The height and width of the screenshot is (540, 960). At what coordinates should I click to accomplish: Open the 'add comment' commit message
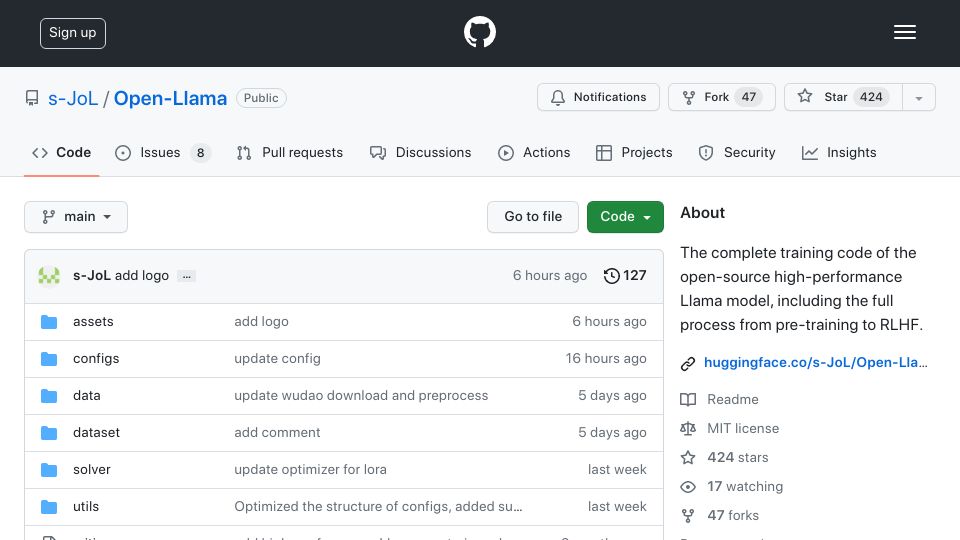[x=277, y=432]
